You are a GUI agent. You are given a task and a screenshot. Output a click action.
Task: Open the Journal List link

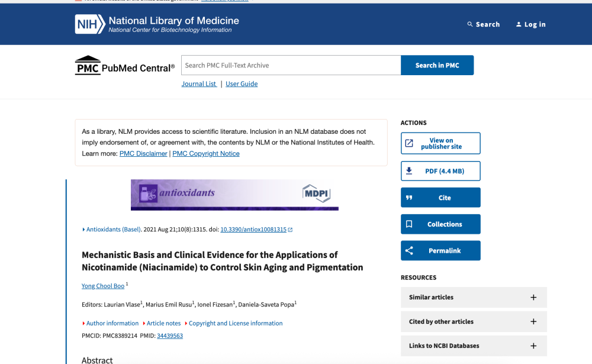coord(199,84)
